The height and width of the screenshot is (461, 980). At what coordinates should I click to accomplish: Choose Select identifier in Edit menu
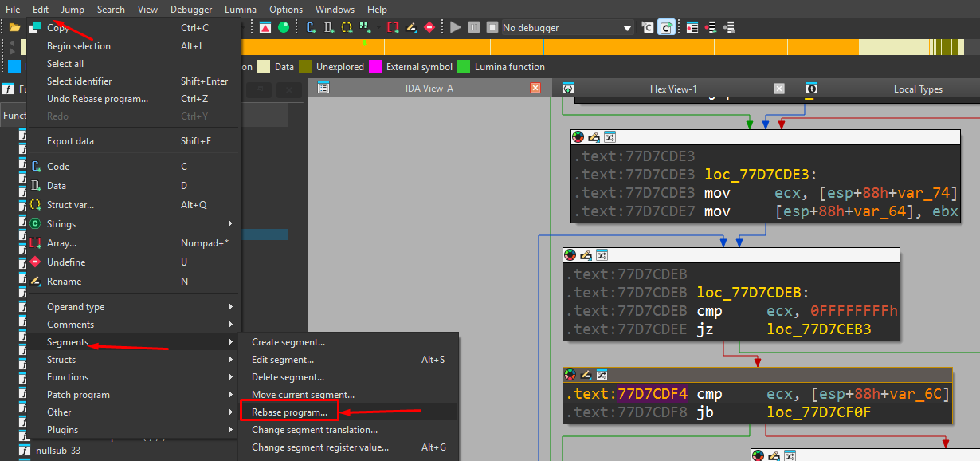134,81
